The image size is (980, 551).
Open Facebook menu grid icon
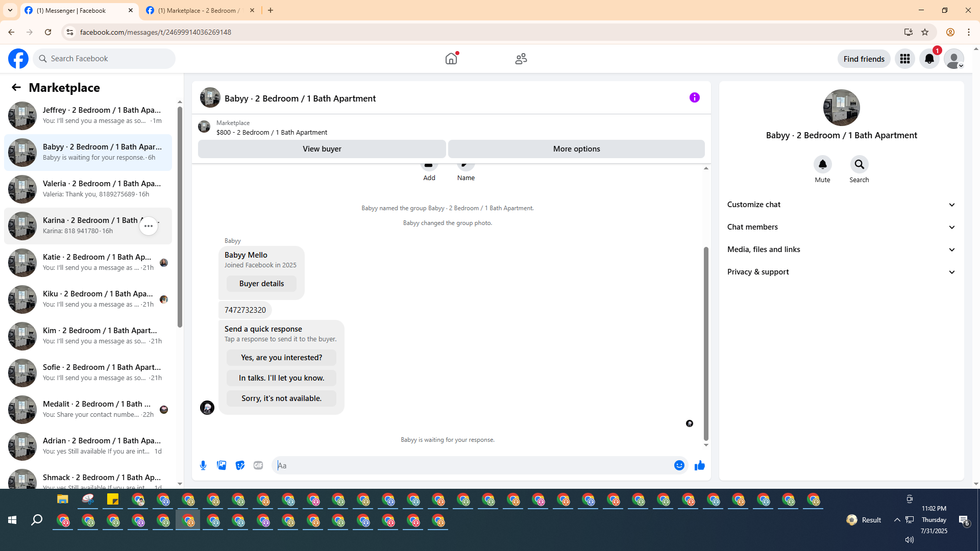pyautogui.click(x=904, y=59)
